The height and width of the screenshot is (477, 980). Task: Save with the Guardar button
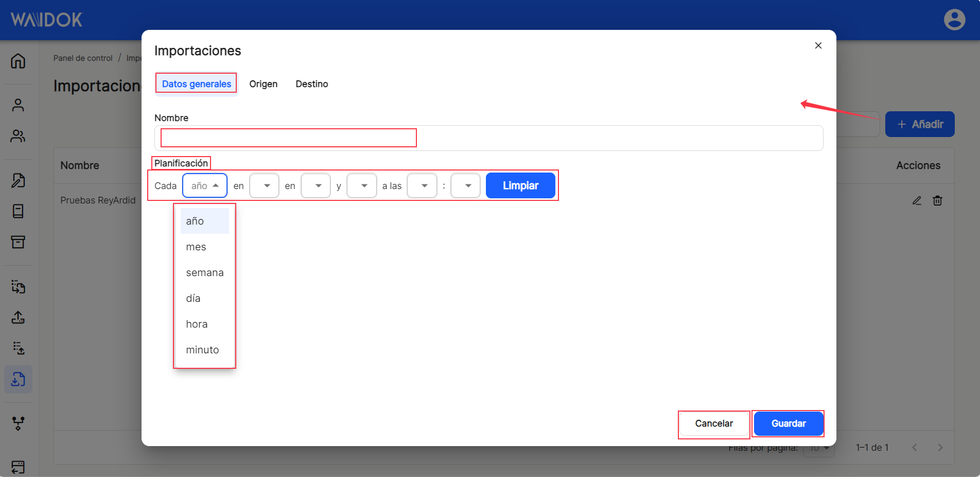click(789, 423)
